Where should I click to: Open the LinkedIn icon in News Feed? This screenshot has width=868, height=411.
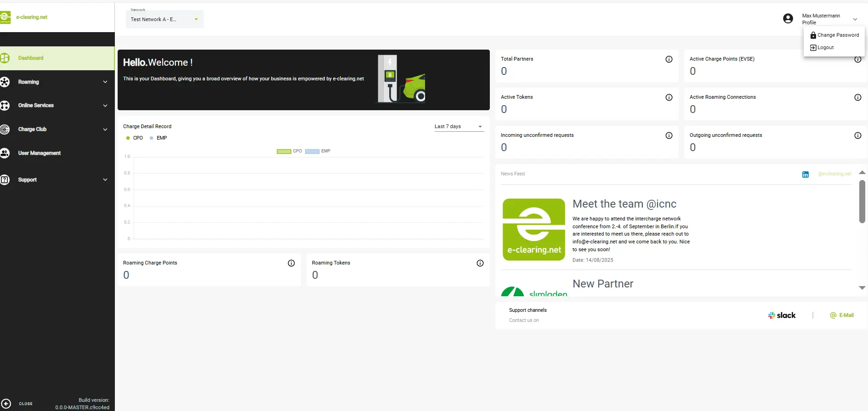pos(805,175)
